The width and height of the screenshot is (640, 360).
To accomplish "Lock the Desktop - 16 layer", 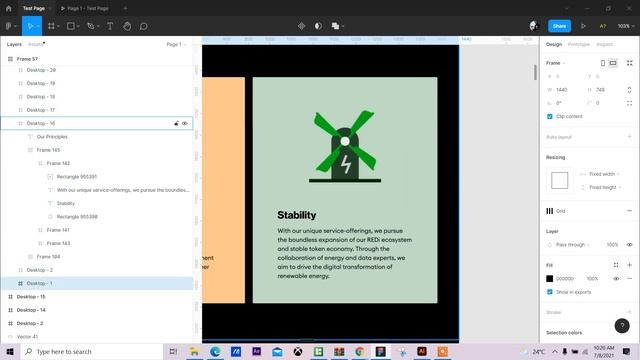I will tap(176, 123).
